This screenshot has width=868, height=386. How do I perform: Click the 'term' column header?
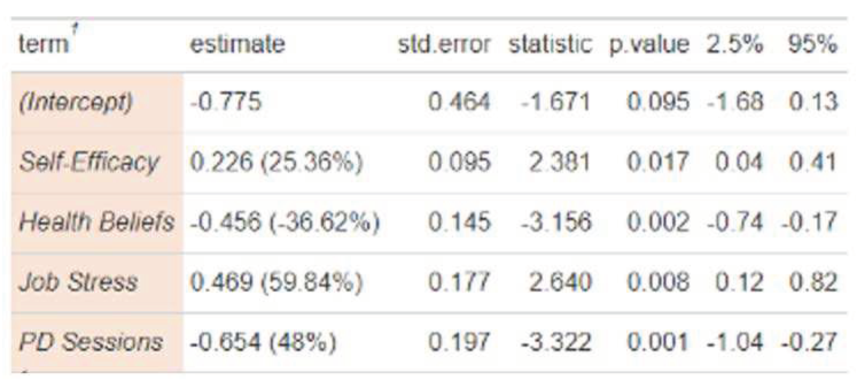(43, 44)
